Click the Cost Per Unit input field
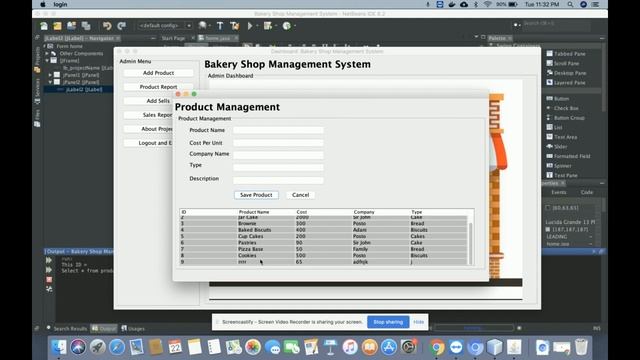Screen dimensions: 640x360 278,143
